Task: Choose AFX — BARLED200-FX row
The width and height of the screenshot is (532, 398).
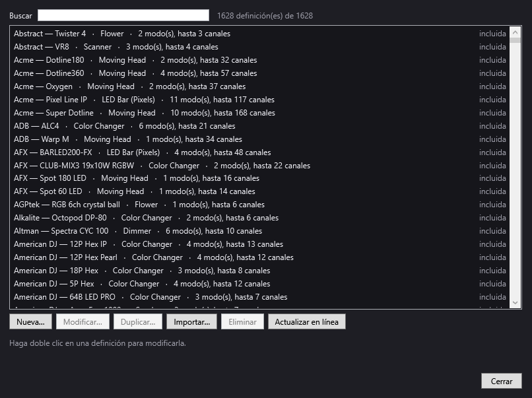Action: click(x=259, y=152)
